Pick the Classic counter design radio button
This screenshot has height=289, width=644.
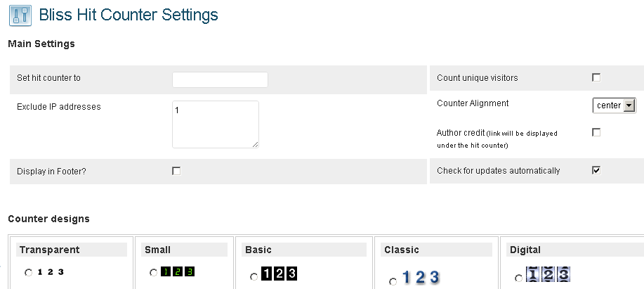coord(393,281)
